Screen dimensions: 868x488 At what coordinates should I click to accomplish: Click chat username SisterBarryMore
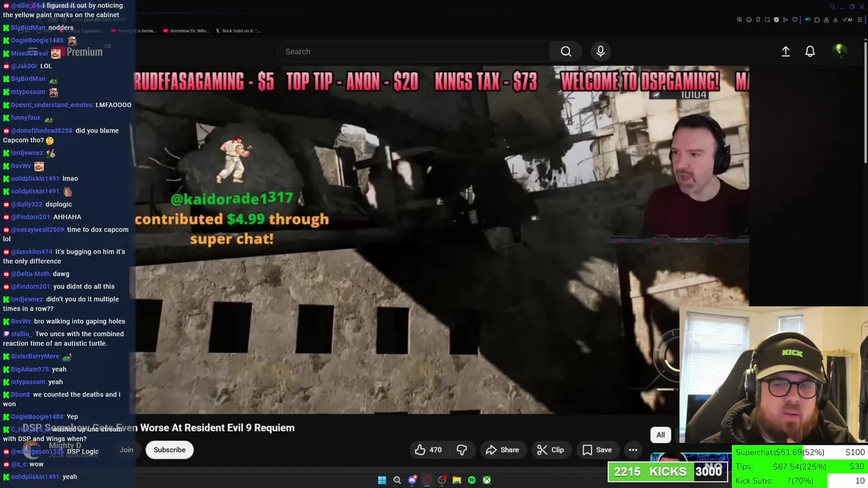[x=35, y=357]
